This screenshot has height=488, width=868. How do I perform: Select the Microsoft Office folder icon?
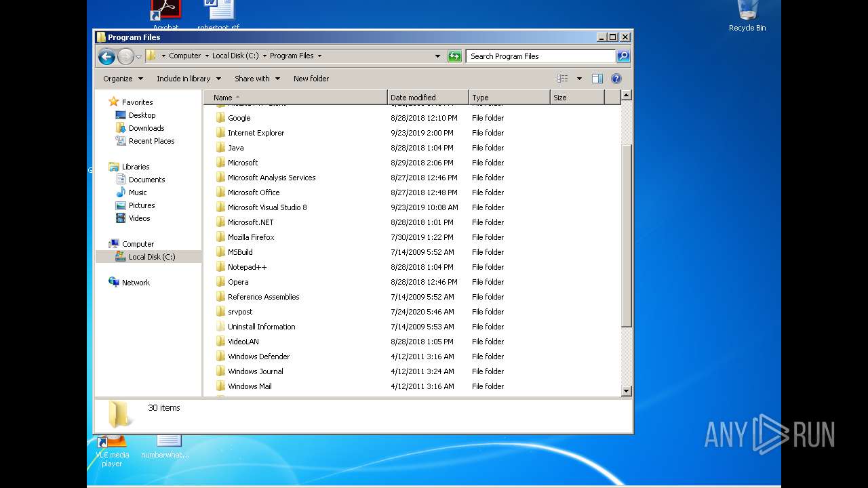220,192
